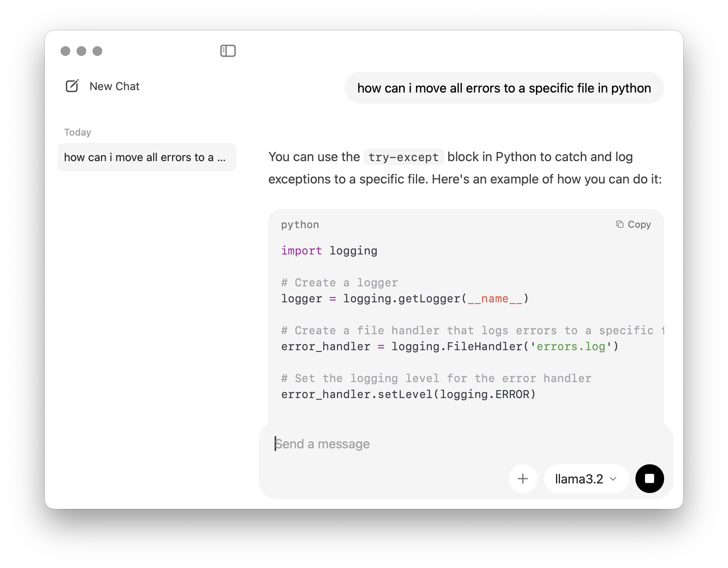The height and width of the screenshot is (568, 728).
Task: Click the 'python' language label in code block
Action: 300,225
